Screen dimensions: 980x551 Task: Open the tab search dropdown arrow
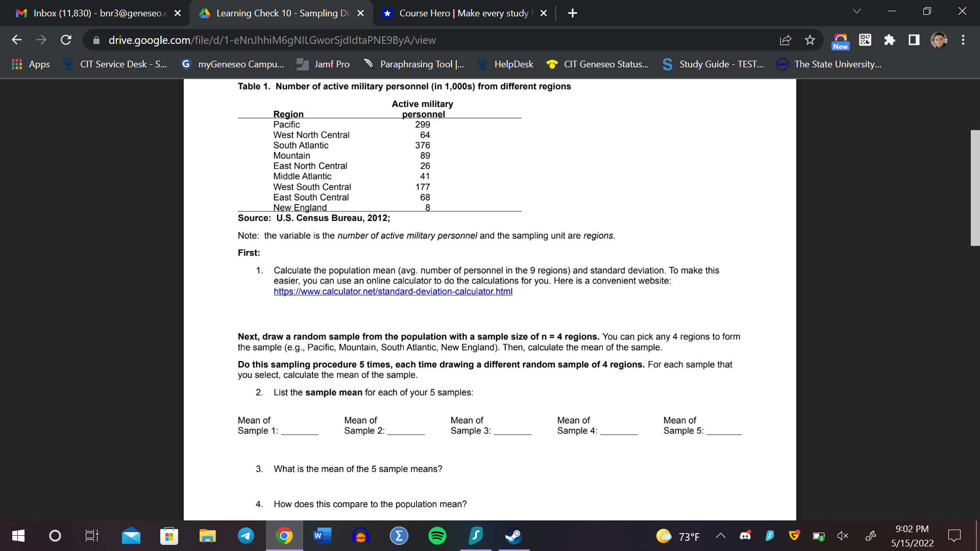coord(856,10)
